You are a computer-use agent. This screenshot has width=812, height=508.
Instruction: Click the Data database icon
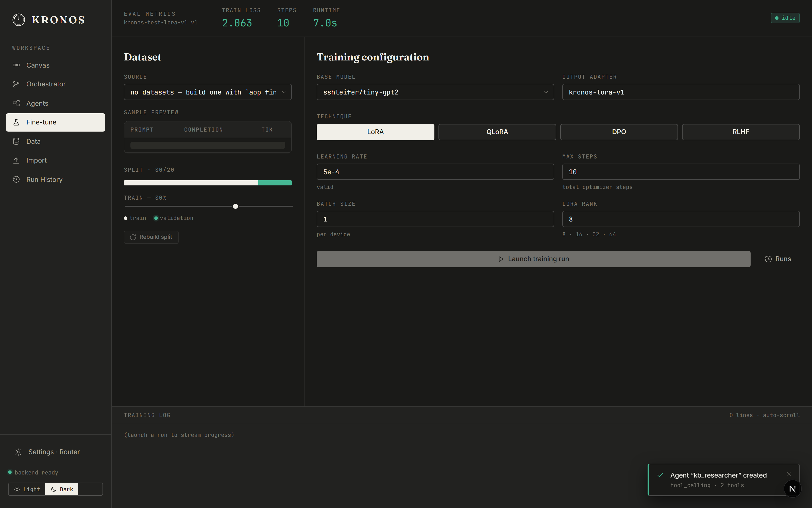pyautogui.click(x=16, y=141)
